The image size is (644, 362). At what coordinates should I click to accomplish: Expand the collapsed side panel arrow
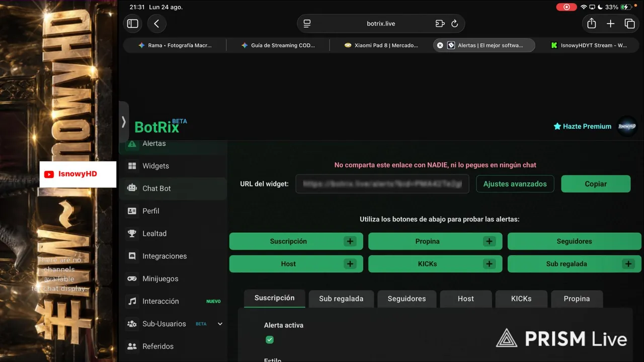(124, 122)
